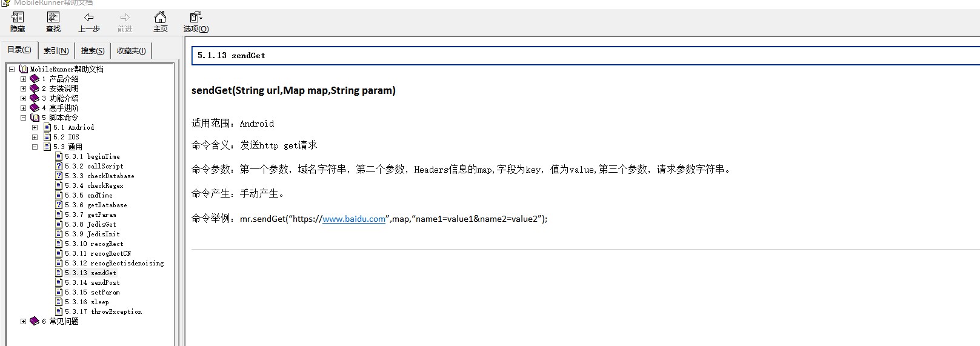
Task: Switch to the 目录(C) tab
Action: tap(19, 50)
